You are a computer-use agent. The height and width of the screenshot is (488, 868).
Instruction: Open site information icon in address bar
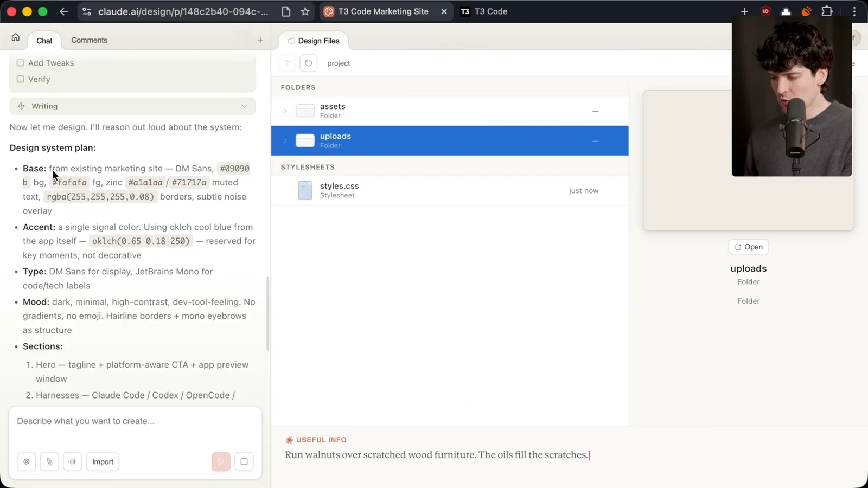87,11
